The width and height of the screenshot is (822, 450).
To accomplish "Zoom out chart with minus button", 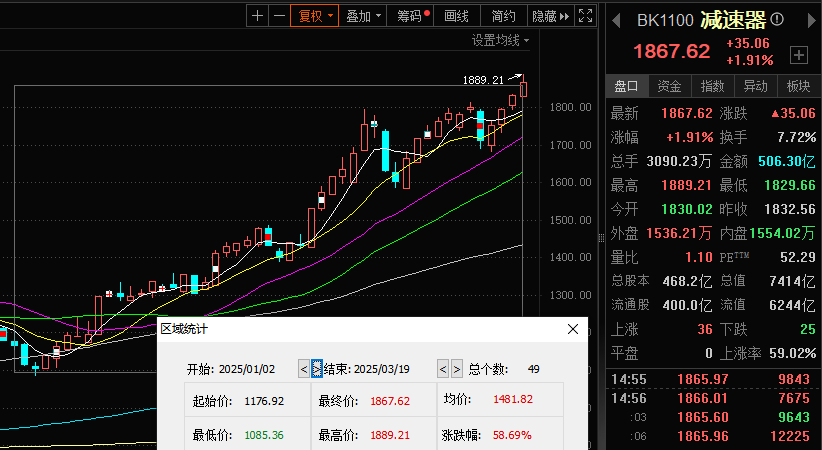I will click(279, 16).
